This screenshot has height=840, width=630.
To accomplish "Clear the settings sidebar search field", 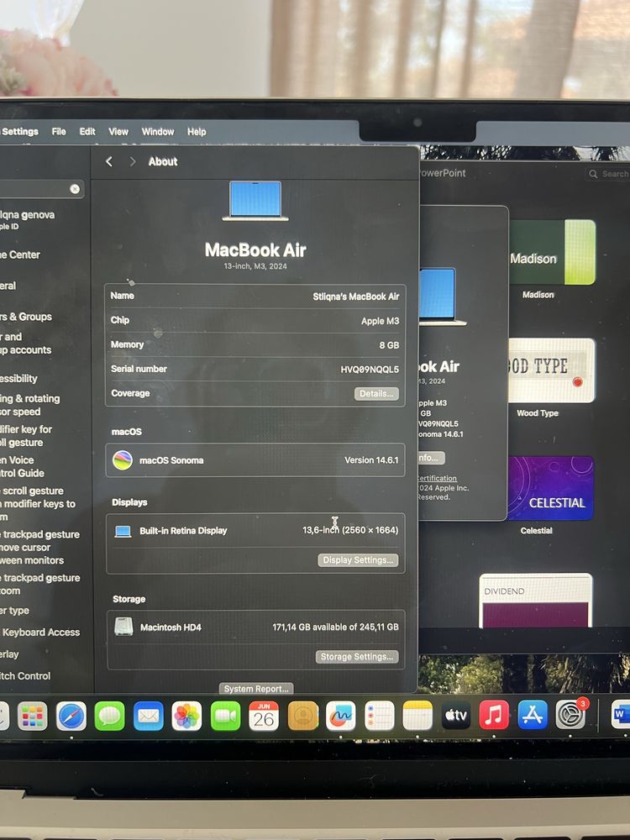I will click(75, 188).
